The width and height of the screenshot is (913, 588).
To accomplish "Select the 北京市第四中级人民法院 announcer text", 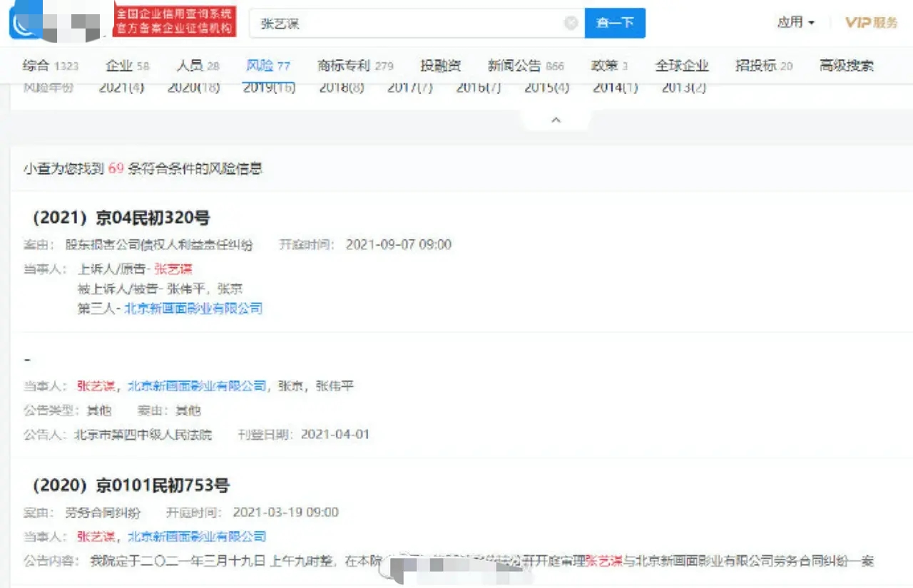I will (143, 434).
